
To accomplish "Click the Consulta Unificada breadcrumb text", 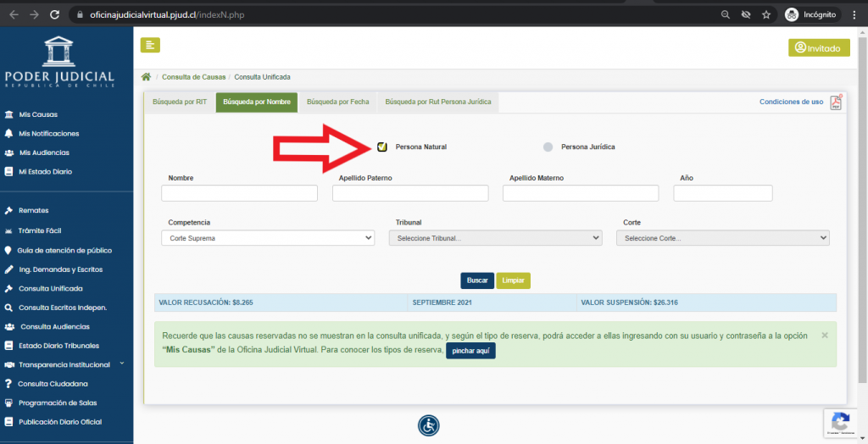I will tap(263, 77).
